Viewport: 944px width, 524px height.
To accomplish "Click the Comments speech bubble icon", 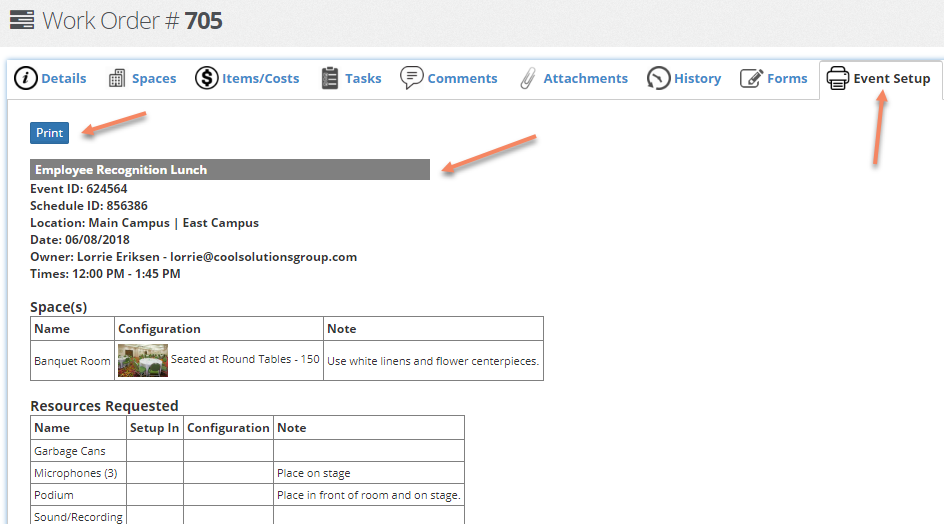I will (412, 78).
